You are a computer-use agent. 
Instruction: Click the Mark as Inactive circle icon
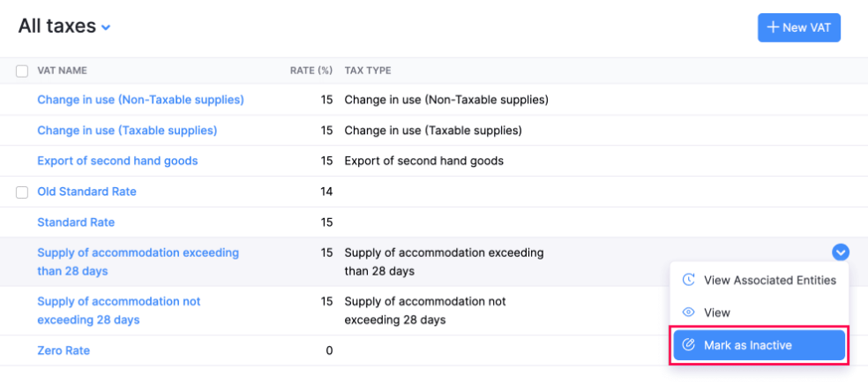(689, 345)
